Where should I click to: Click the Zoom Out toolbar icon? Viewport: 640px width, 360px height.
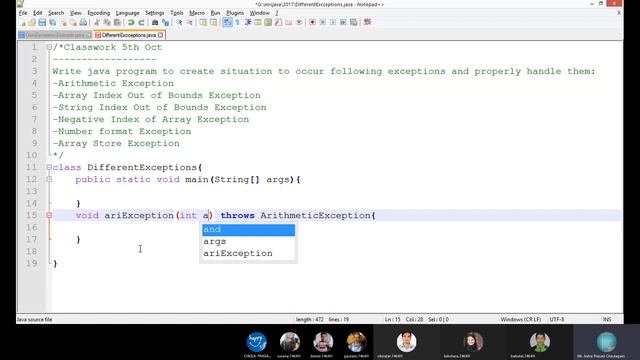click(x=189, y=22)
